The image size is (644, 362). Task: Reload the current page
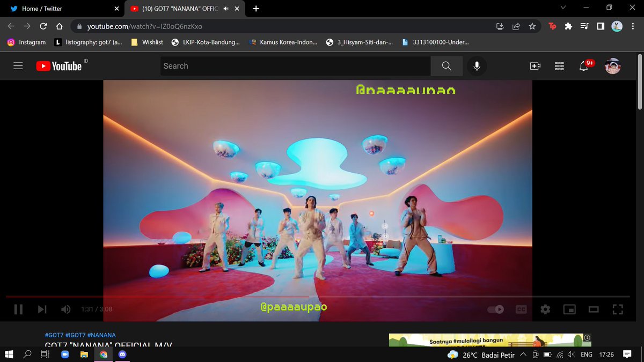[x=43, y=26]
